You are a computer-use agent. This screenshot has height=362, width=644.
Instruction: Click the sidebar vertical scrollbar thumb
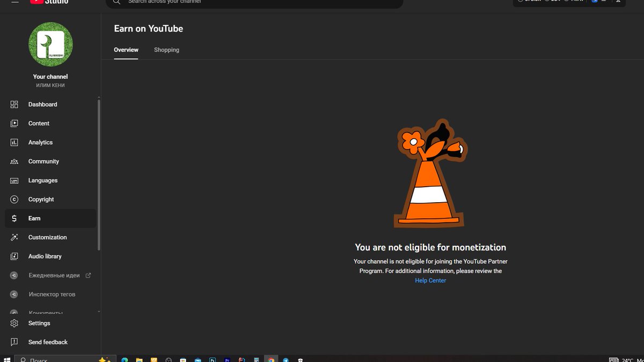point(99,174)
